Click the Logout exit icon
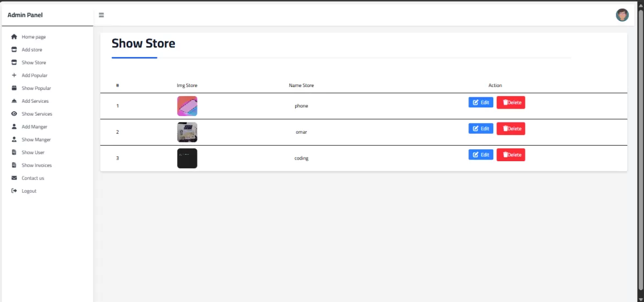Viewport: 644px width, 302px height. (x=14, y=191)
